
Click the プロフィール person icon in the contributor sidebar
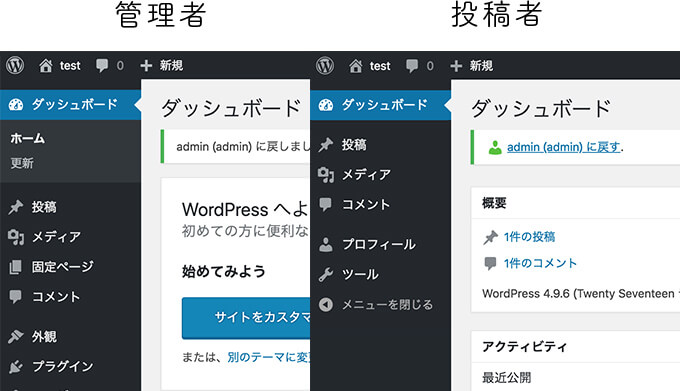(326, 244)
